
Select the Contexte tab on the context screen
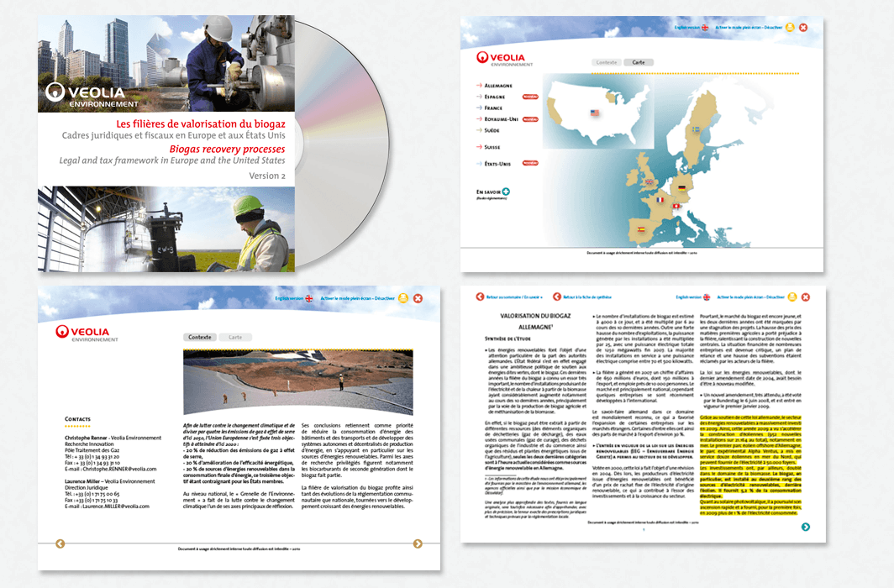point(200,338)
